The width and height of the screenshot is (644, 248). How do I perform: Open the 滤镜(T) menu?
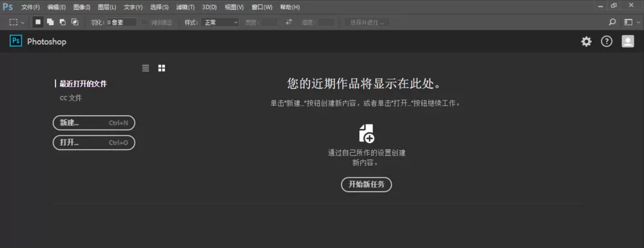click(185, 7)
